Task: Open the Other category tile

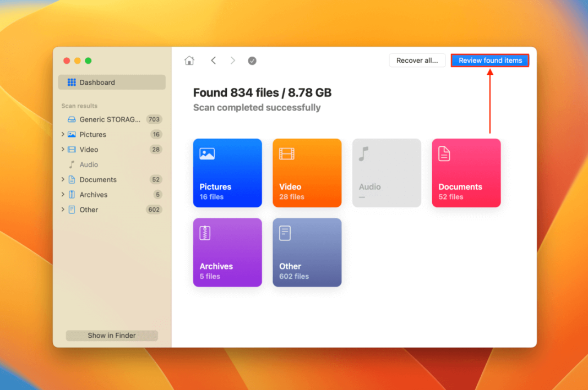Action: pyautogui.click(x=307, y=252)
